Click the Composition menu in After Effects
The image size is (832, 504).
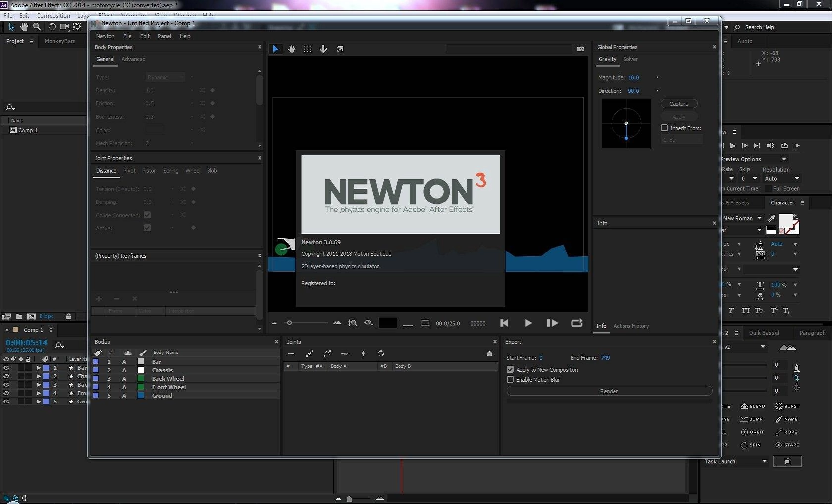click(x=53, y=16)
